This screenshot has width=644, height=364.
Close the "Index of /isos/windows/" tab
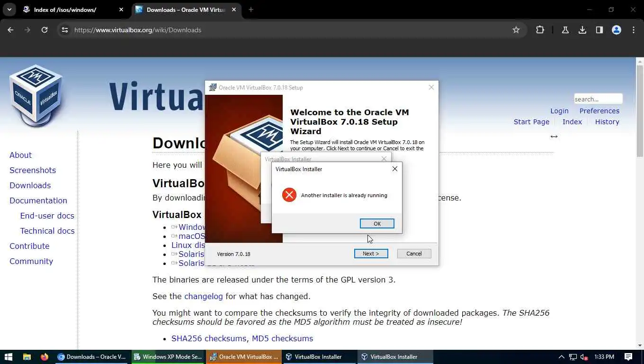point(121,9)
